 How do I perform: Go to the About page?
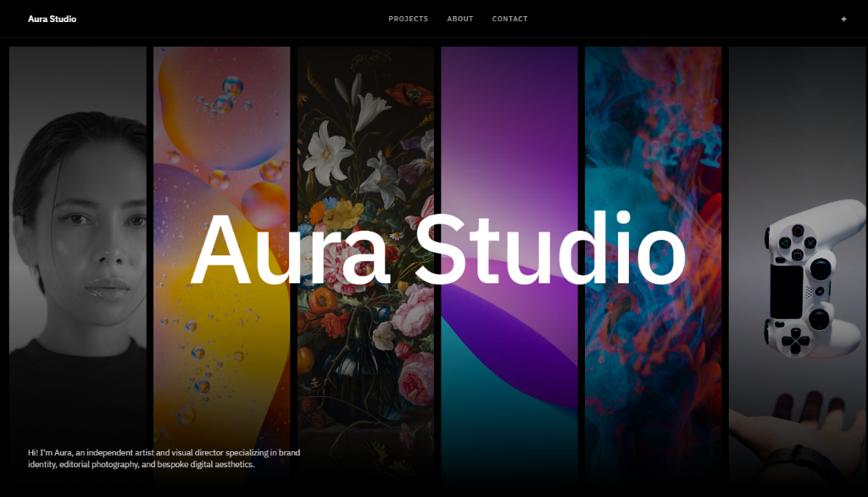[x=460, y=19]
